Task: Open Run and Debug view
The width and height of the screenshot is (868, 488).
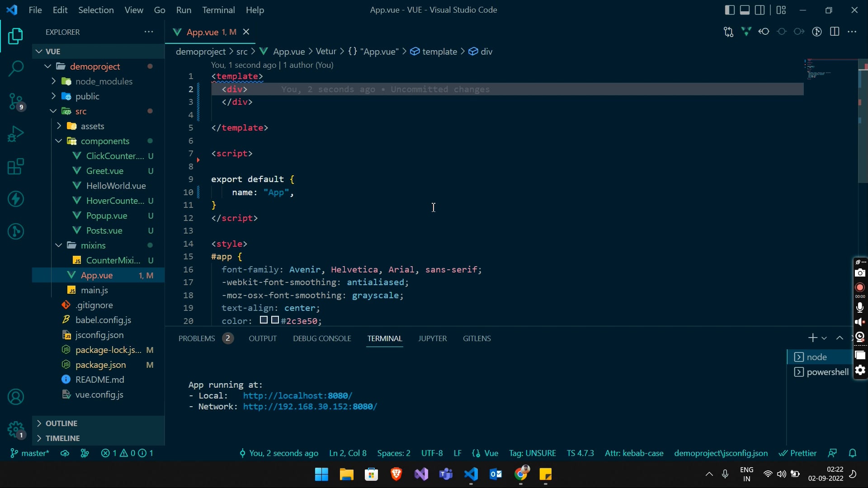Action: tap(16, 134)
